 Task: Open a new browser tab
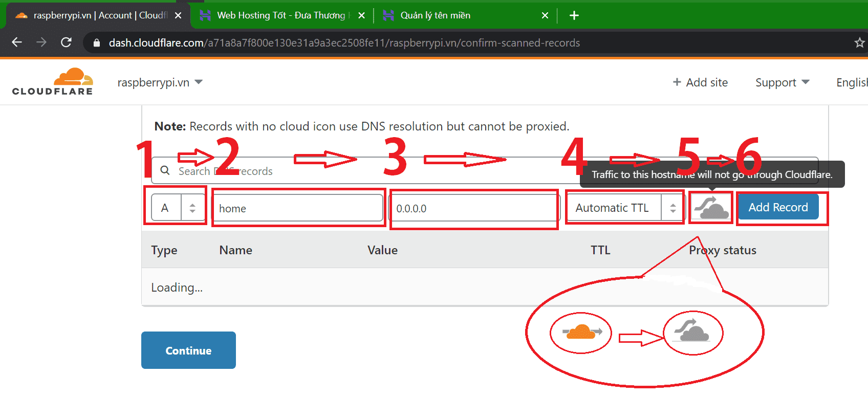574,15
